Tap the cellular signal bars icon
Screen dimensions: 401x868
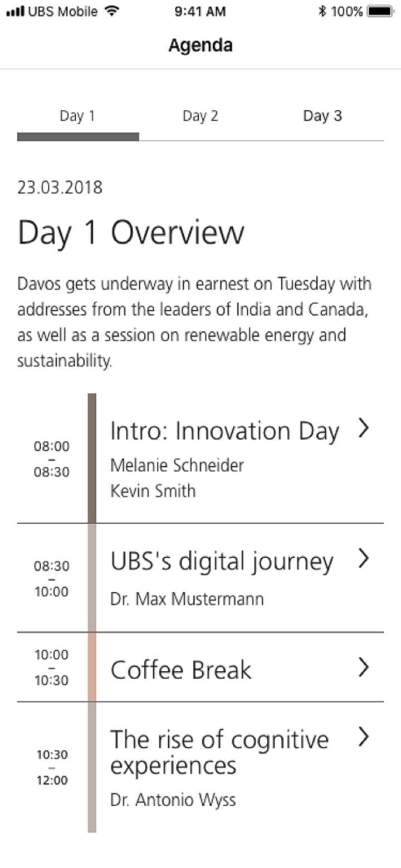coord(15,11)
